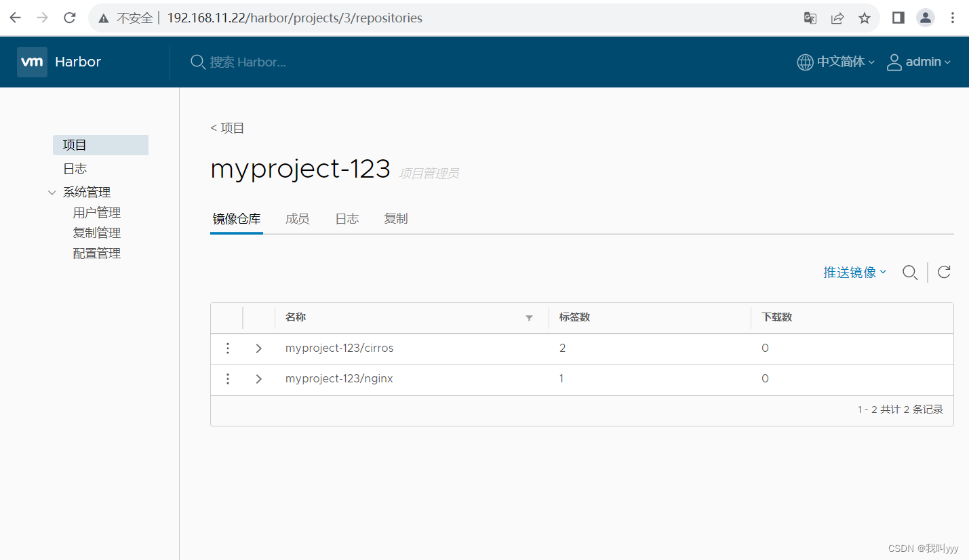Expand the myproject-123/nginx row
The height and width of the screenshot is (560, 969).
(258, 379)
